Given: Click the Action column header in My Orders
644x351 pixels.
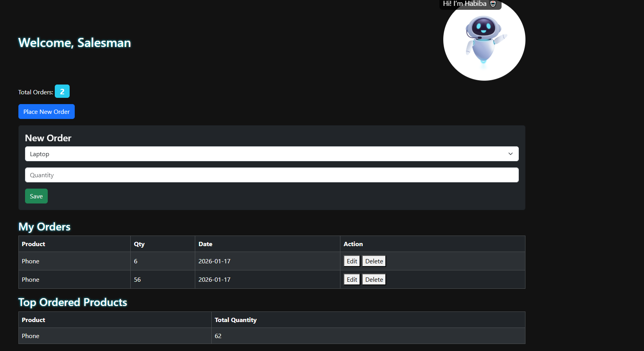Looking at the screenshot, I should pos(353,244).
